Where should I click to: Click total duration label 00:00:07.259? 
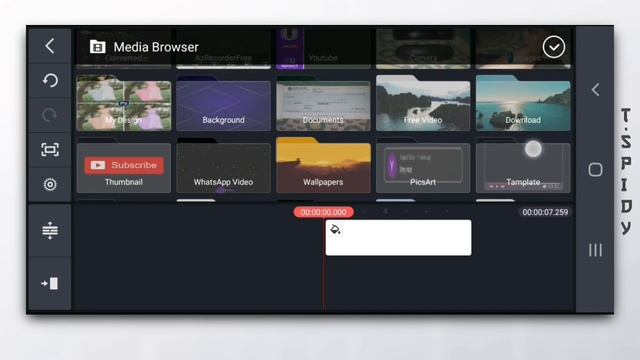[545, 212]
